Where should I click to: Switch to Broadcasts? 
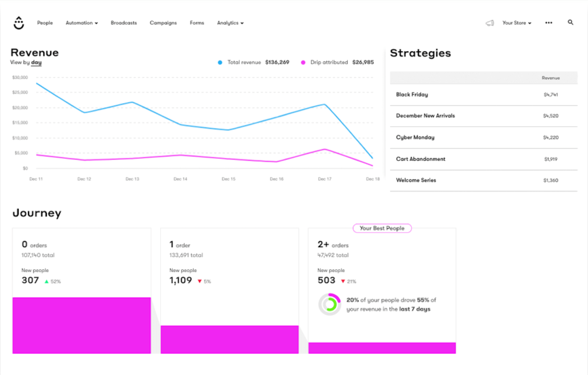(124, 23)
